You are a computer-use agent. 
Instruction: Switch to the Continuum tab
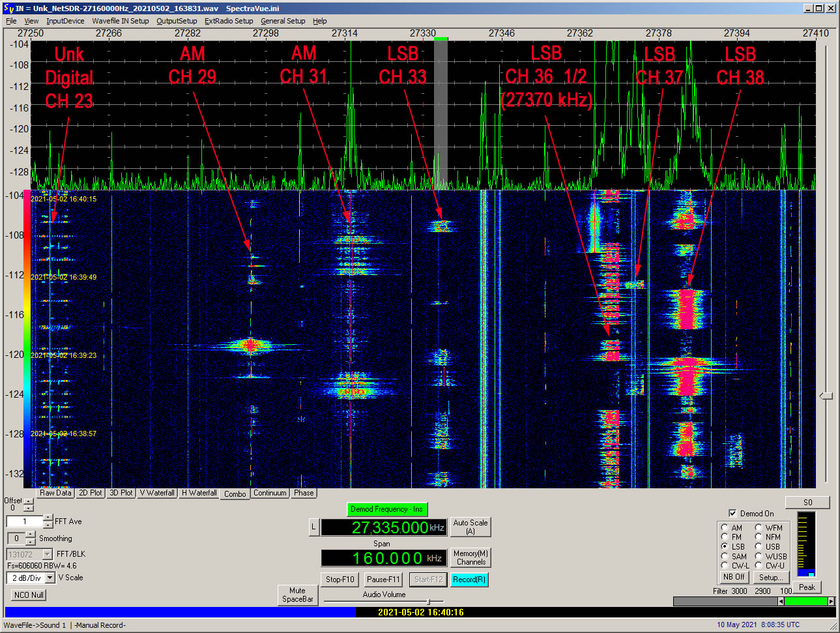point(270,493)
